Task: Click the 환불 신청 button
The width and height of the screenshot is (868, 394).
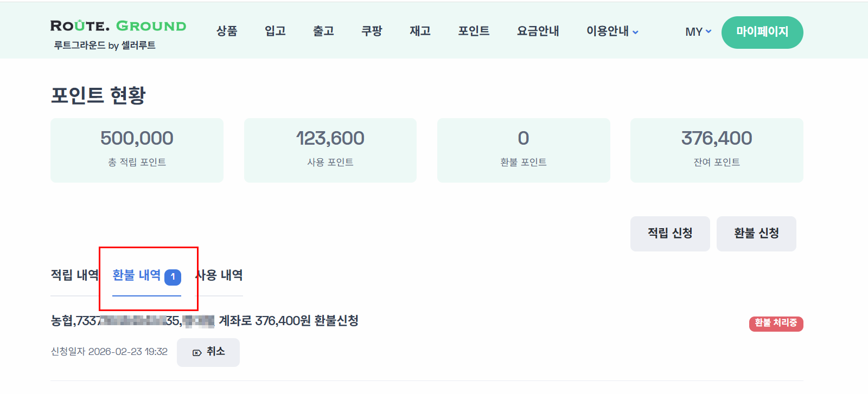Action: pos(756,234)
